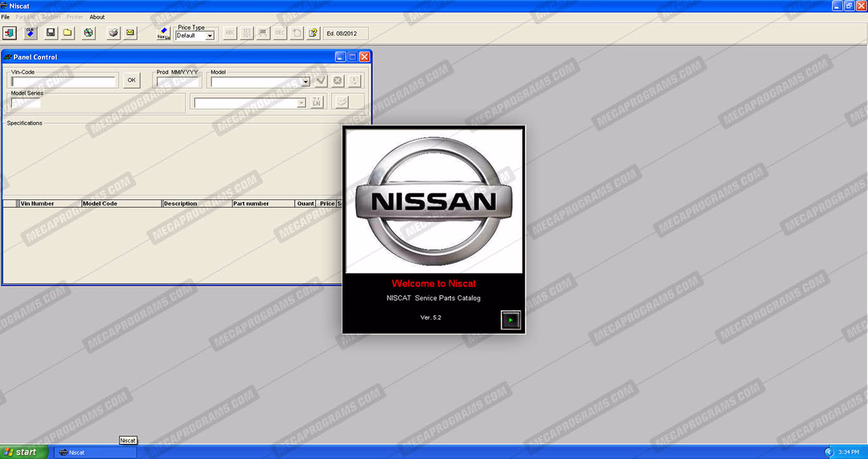Click the OK button beside Vin-Code
868x459 pixels.
tap(132, 80)
